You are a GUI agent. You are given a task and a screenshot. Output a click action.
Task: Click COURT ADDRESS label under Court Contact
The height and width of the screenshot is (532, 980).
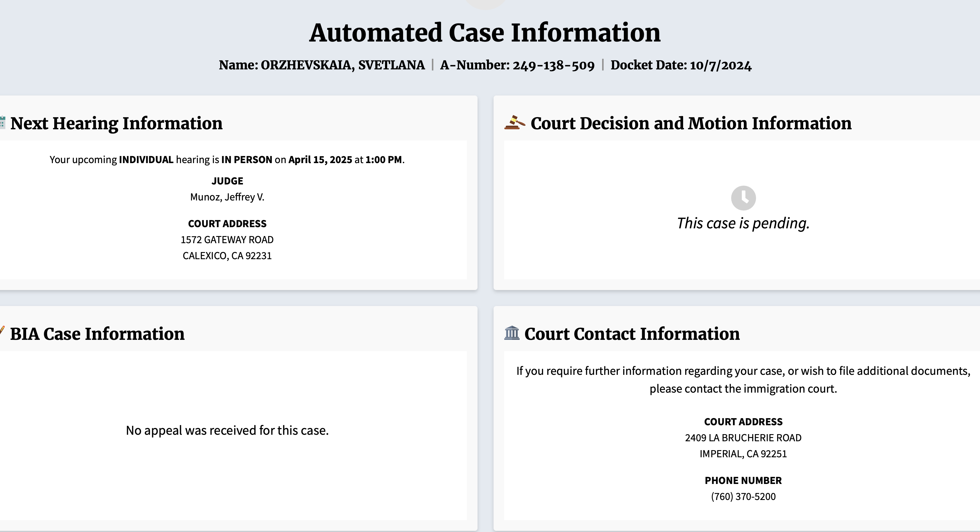click(x=743, y=422)
